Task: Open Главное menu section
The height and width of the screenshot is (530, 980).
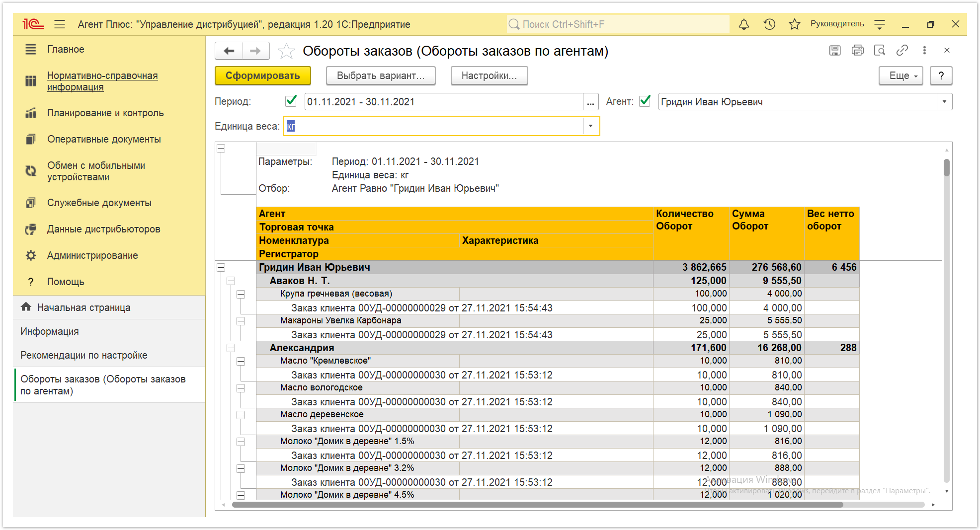Action: click(66, 49)
